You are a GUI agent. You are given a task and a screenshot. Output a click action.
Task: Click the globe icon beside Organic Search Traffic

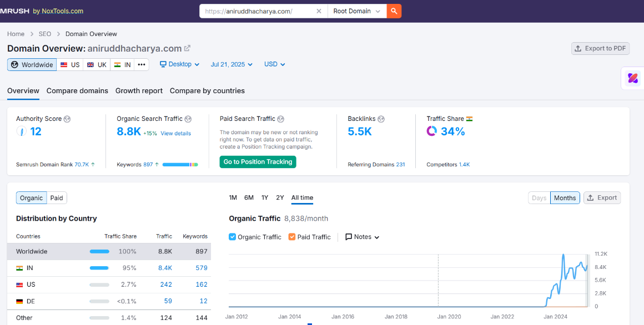pyautogui.click(x=188, y=119)
